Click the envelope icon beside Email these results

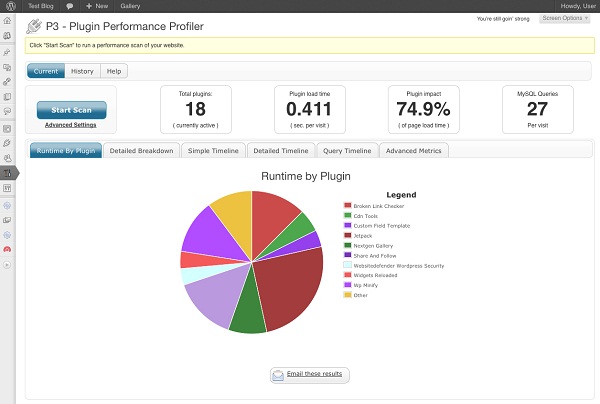point(278,374)
